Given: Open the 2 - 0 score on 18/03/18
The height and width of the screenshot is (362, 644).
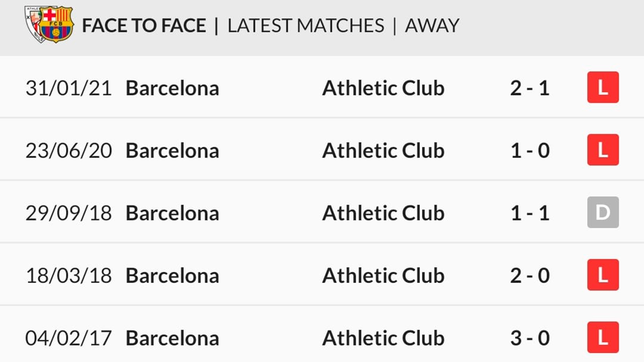Looking at the screenshot, I should pos(530,276).
